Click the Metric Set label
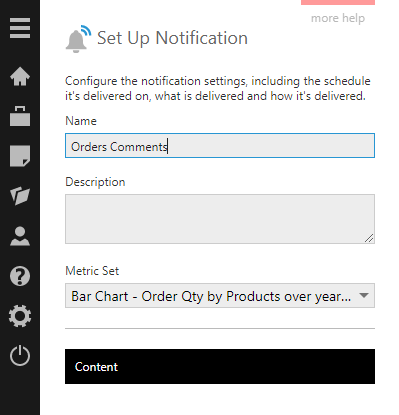399x415 pixels. pyautogui.click(x=92, y=271)
